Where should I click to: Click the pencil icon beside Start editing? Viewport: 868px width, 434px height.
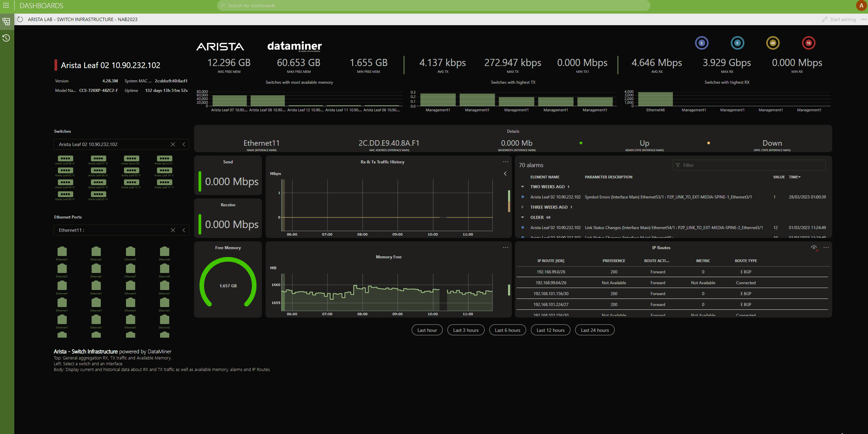[x=824, y=19]
